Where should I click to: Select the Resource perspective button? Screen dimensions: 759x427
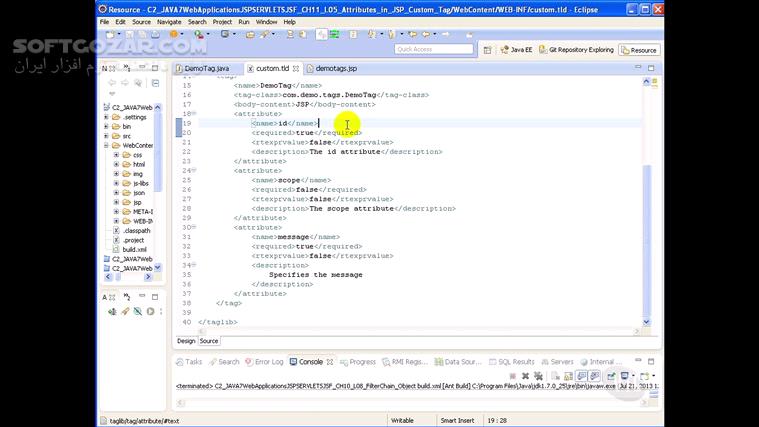pos(639,50)
